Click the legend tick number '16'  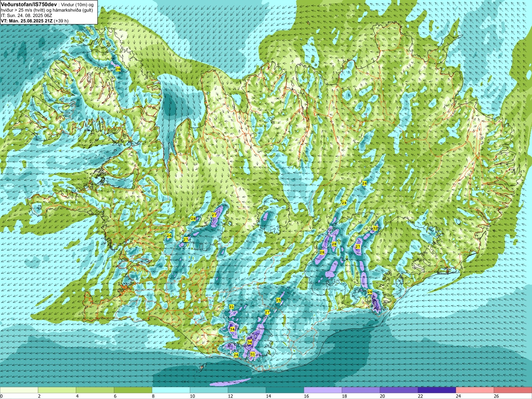[306, 396]
